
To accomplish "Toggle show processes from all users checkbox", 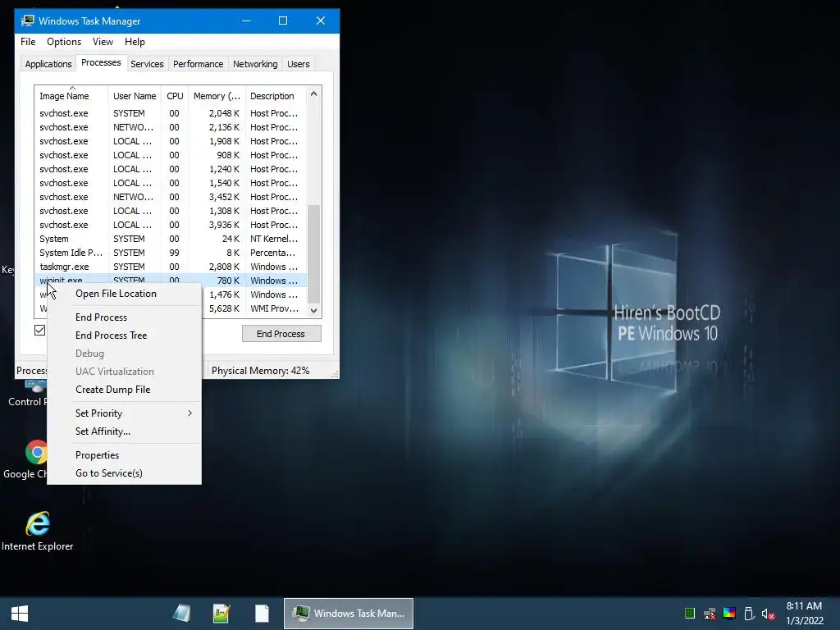I will [x=39, y=330].
